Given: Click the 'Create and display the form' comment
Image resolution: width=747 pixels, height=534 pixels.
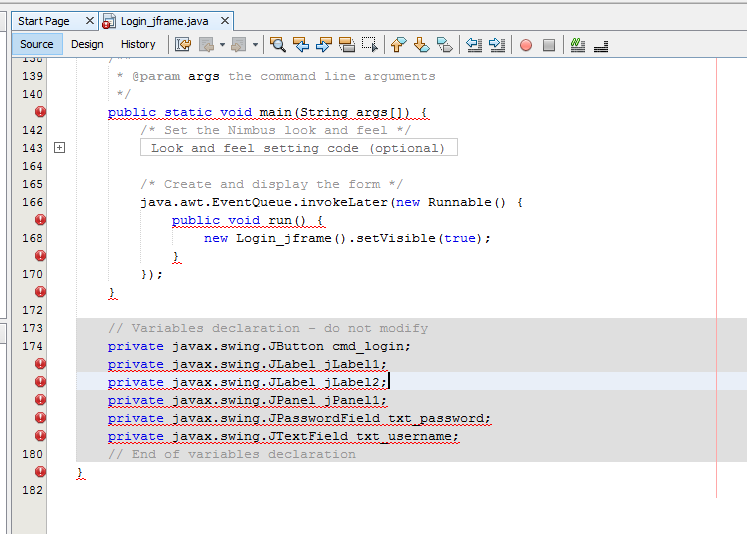Looking at the screenshot, I should (x=272, y=184).
